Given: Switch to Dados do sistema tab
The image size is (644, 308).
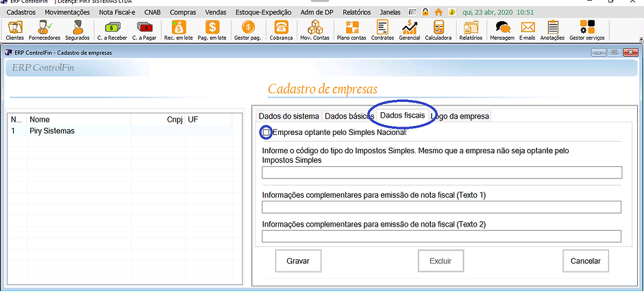Looking at the screenshot, I should tap(288, 116).
